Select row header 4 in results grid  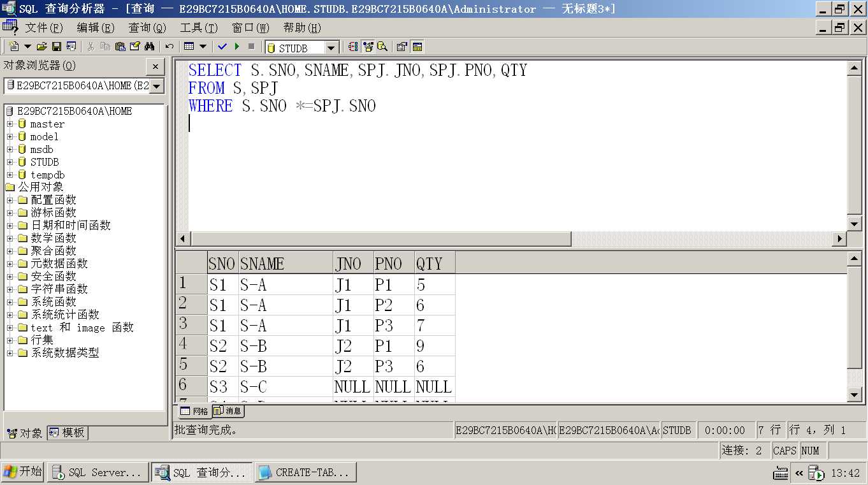click(191, 345)
